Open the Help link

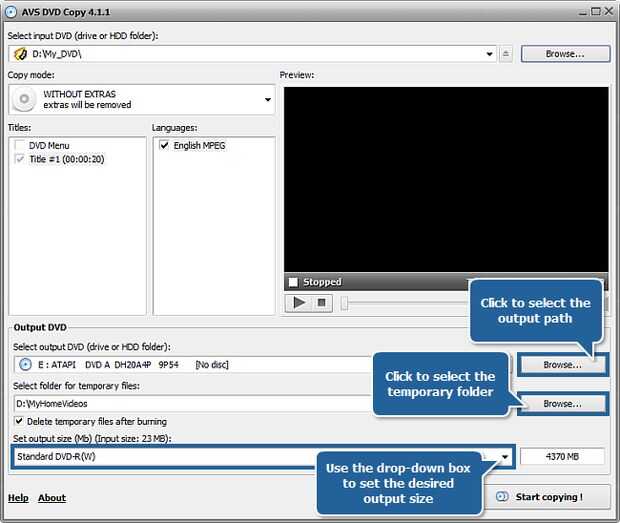click(18, 498)
